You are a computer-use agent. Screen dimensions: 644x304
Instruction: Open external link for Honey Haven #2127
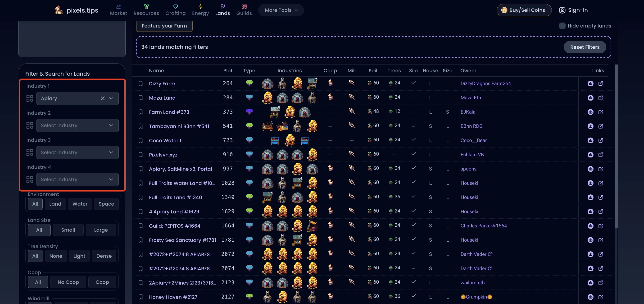[x=600, y=297]
